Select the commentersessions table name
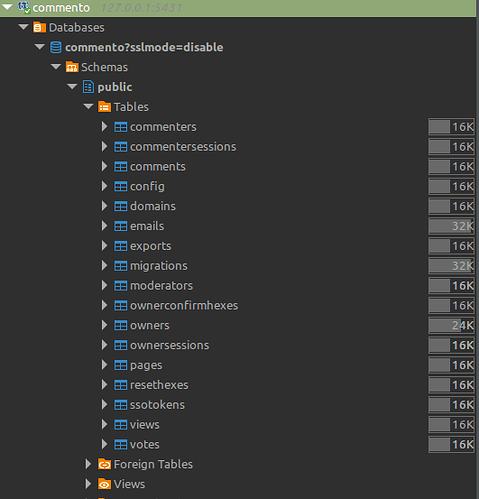479x499 pixels. [183, 147]
